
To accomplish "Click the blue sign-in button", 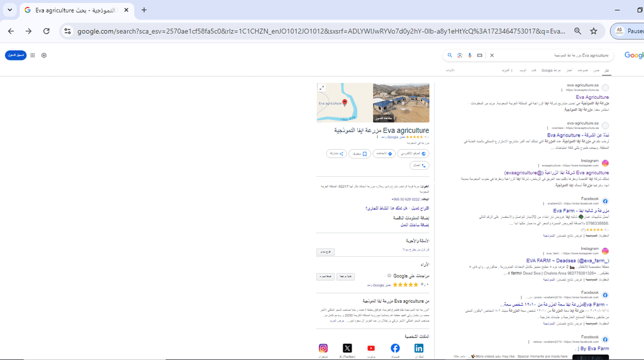I will 16,55.
